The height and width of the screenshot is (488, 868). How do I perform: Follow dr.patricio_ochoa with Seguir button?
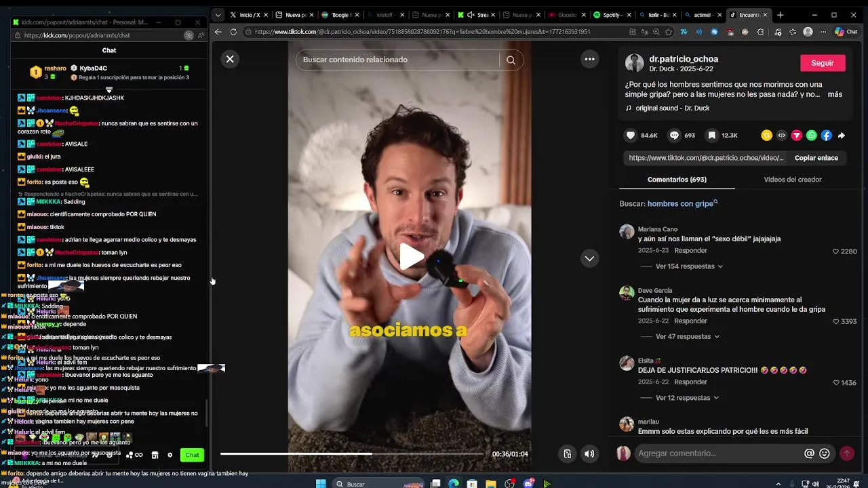click(823, 63)
